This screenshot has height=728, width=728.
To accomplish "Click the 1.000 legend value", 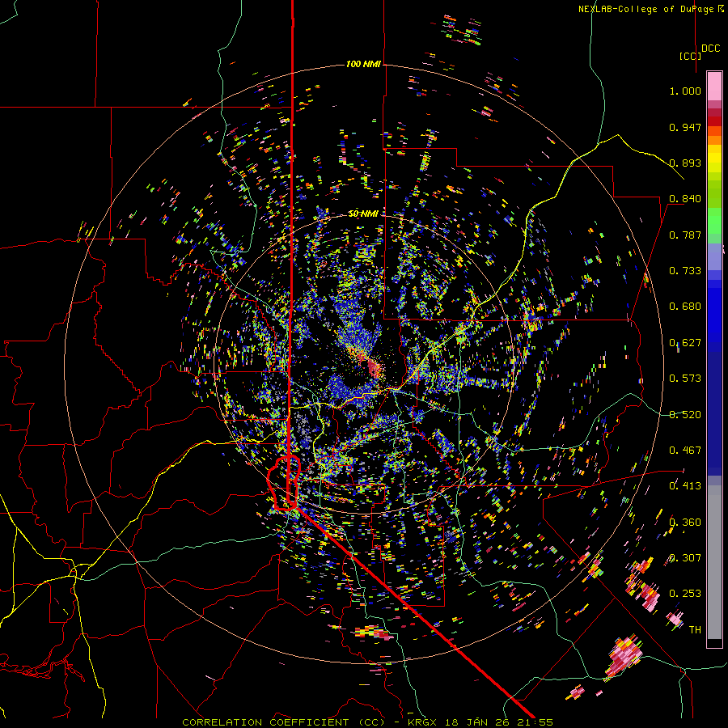I will click(685, 91).
